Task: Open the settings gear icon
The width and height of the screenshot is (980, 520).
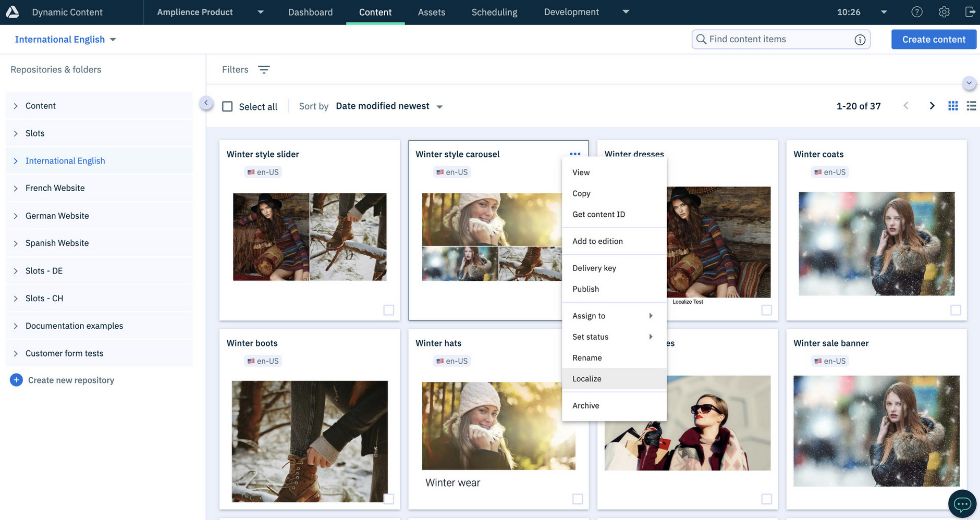Action: click(944, 12)
